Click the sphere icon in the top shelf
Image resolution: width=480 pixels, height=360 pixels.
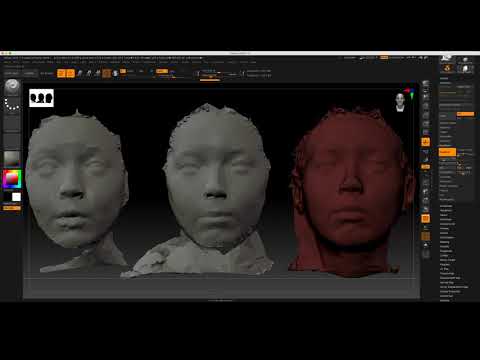tap(115, 73)
